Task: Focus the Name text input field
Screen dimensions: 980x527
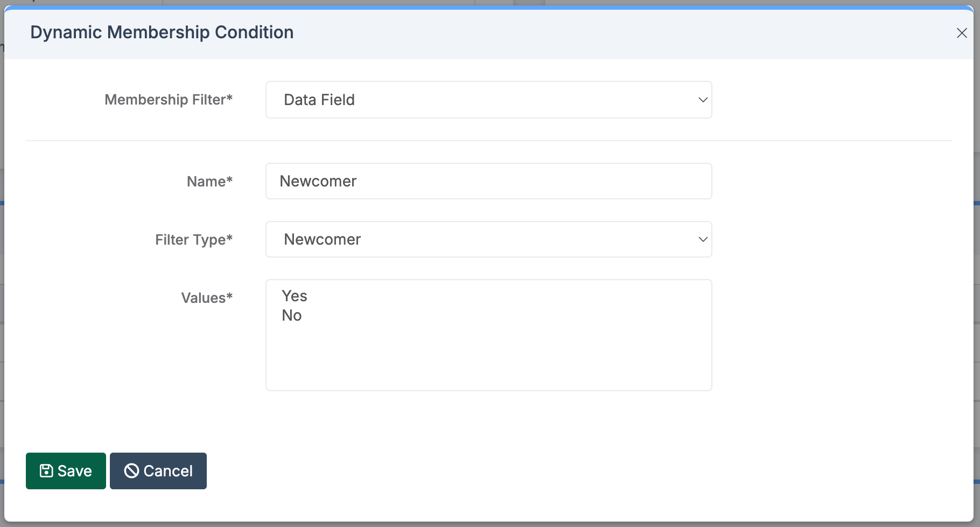Action: pos(488,181)
